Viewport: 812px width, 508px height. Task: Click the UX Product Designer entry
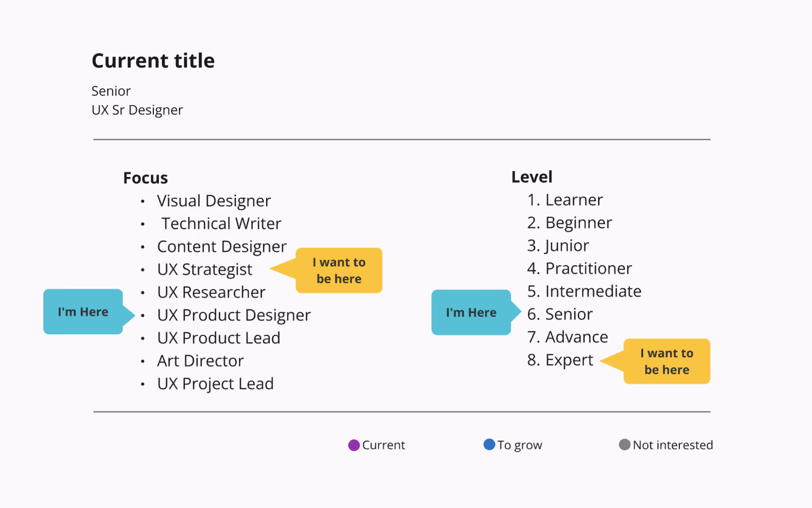click(x=234, y=315)
